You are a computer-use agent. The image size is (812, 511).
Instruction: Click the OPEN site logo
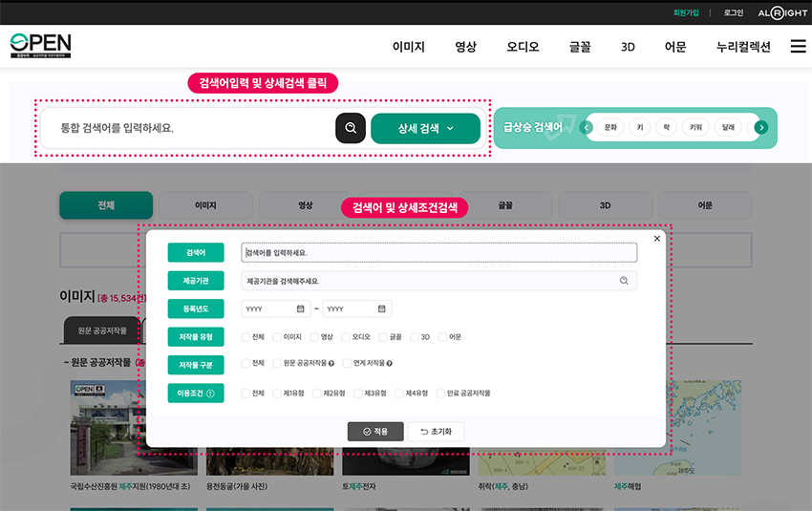(x=40, y=46)
